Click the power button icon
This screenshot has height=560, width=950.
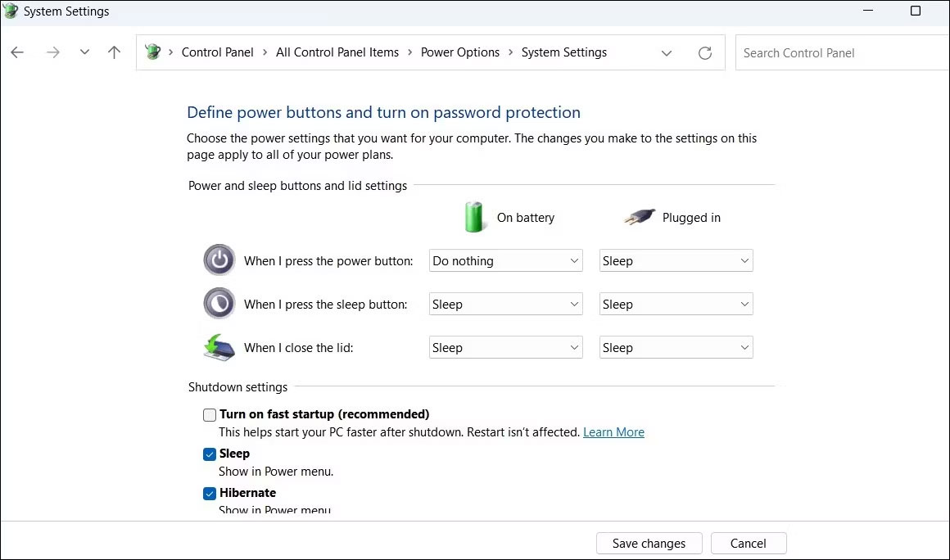point(219,260)
